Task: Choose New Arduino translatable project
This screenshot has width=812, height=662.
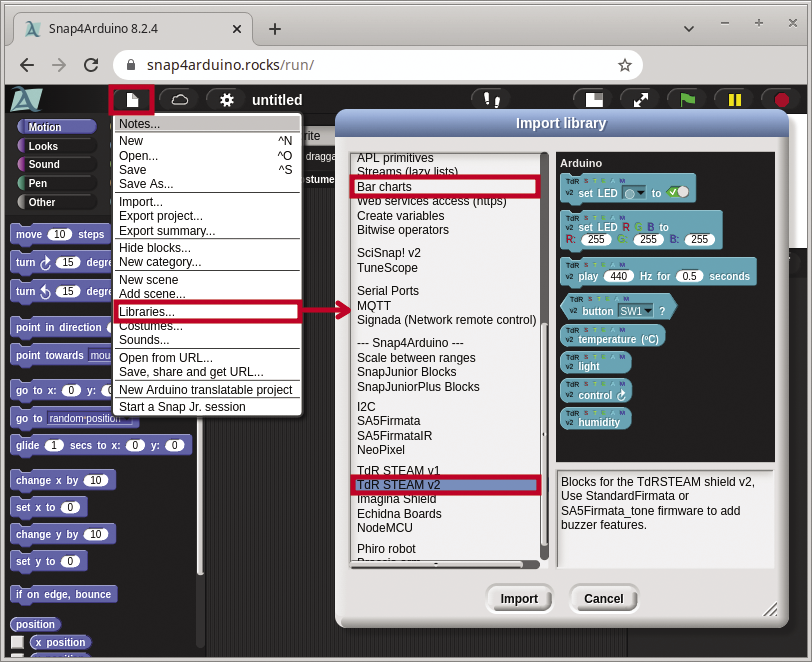Action: 207,390
